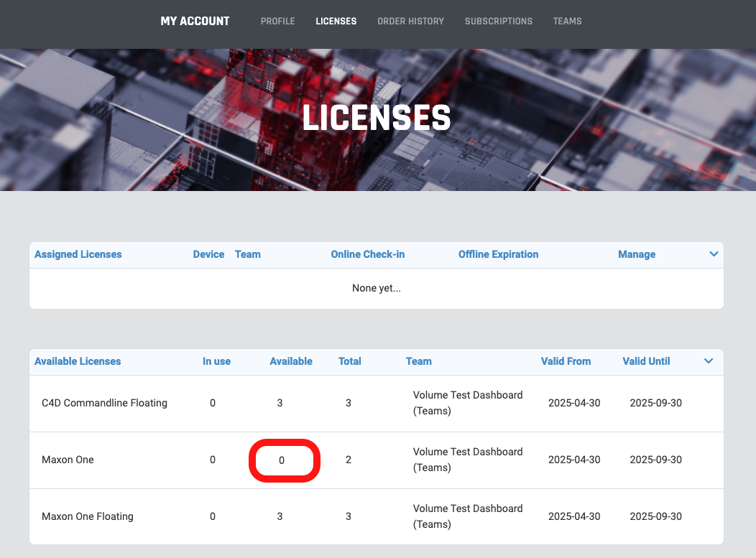Click In use value for Maxon One Floating
This screenshot has height=558, width=756.
(213, 516)
